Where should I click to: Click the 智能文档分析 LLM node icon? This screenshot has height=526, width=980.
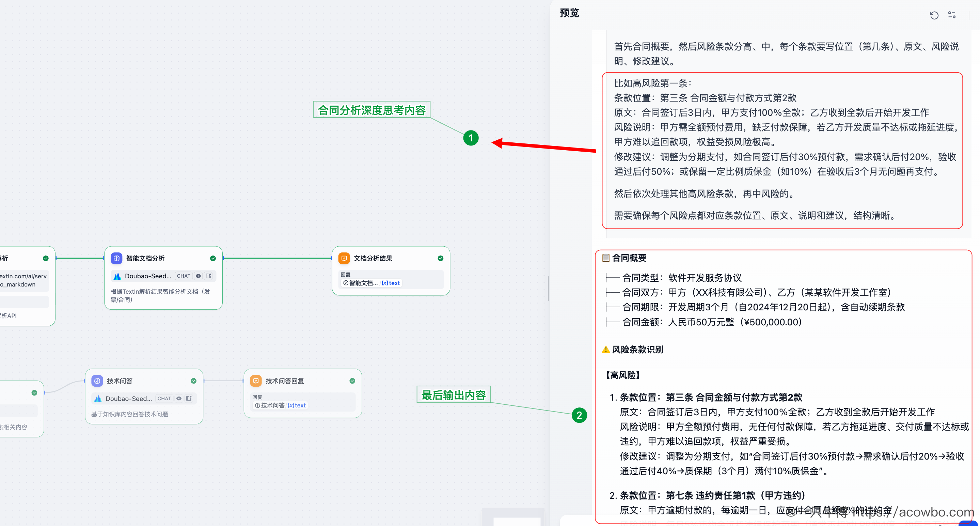[x=116, y=259]
